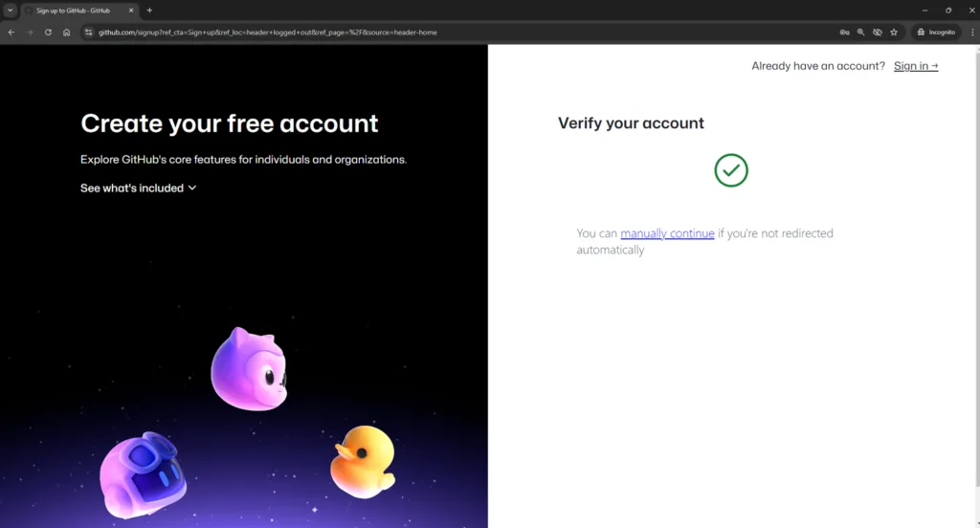
Task: Expand the See what's included section
Action: click(x=138, y=188)
